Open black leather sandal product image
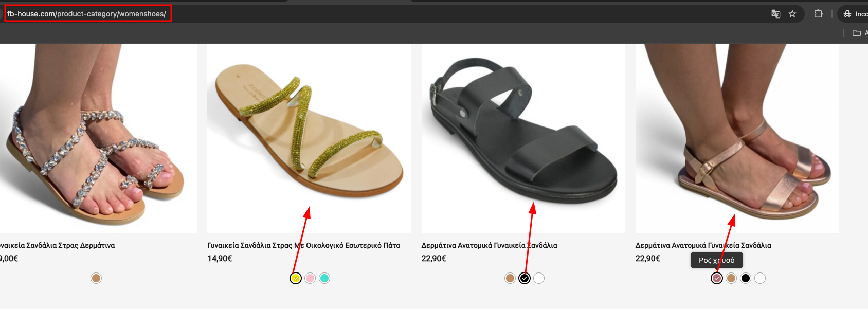 point(523,138)
